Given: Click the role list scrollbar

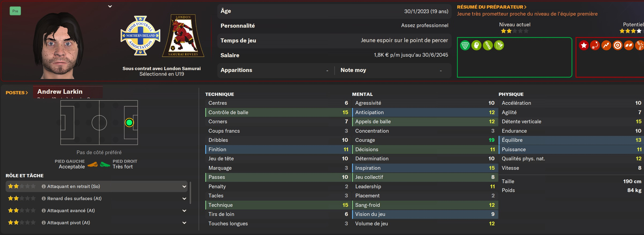Looking at the screenshot, I should coord(190,193).
